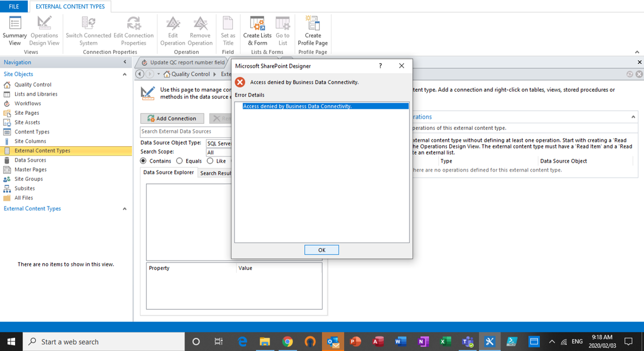Viewport: 644px width, 351px height.
Task: Open Google Chrome from taskbar
Action: tap(287, 341)
